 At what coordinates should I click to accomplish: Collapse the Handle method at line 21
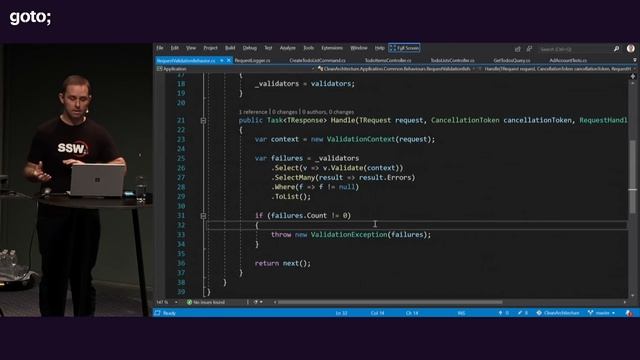coord(203,120)
